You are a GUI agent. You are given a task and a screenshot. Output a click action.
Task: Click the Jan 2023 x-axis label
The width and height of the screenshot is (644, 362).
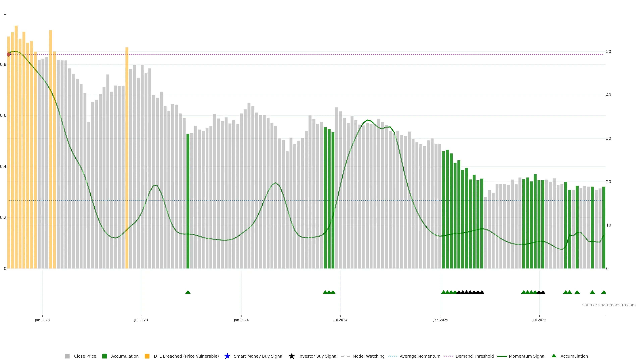click(42, 320)
